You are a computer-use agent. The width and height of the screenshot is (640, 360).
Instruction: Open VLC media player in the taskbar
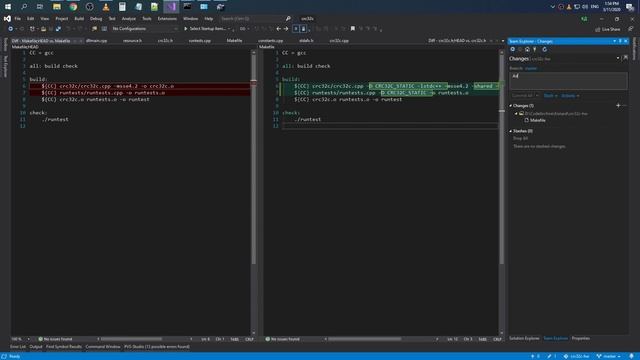coord(106,7)
